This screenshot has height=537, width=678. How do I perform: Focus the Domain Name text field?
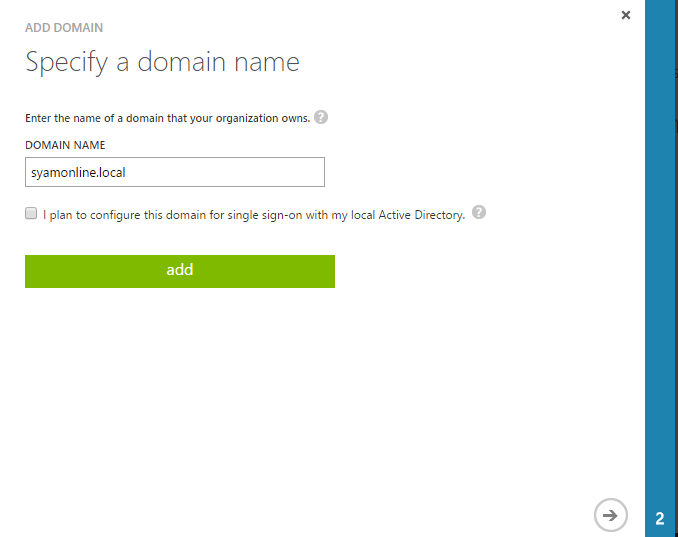175,172
